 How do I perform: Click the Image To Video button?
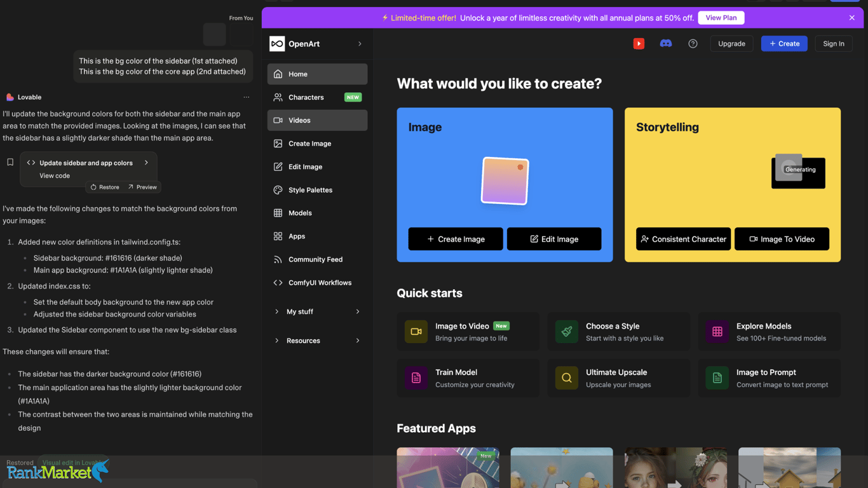[782, 239]
